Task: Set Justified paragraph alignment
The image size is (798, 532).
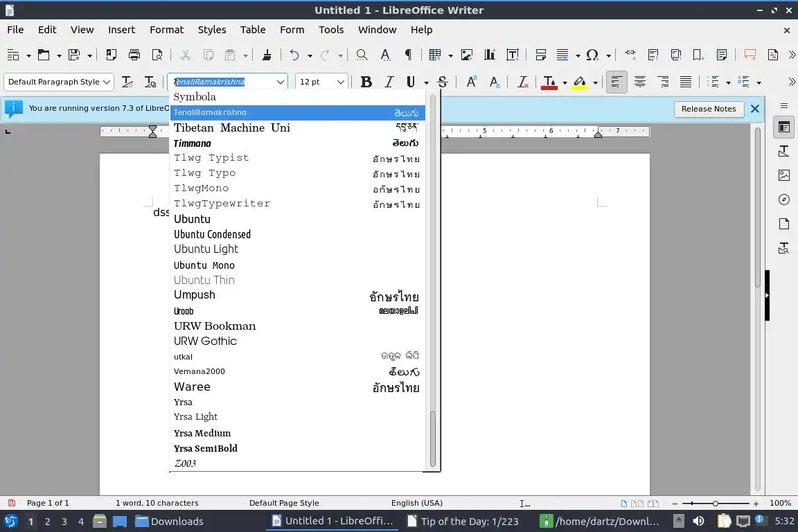Action: 686,82
